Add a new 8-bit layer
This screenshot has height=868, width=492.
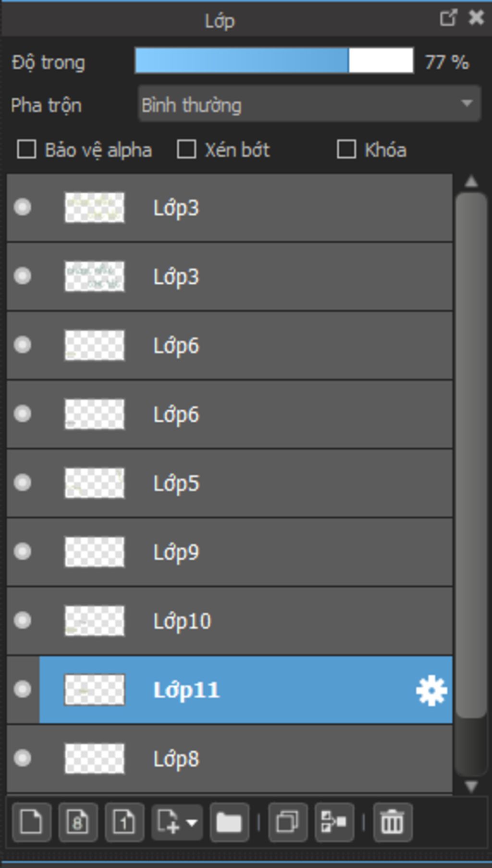(78, 822)
